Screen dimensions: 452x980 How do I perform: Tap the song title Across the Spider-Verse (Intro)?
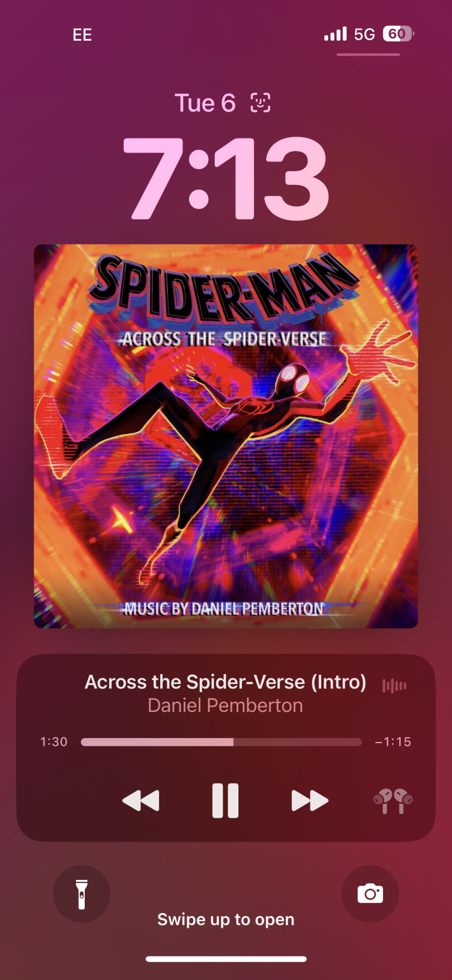tap(225, 682)
